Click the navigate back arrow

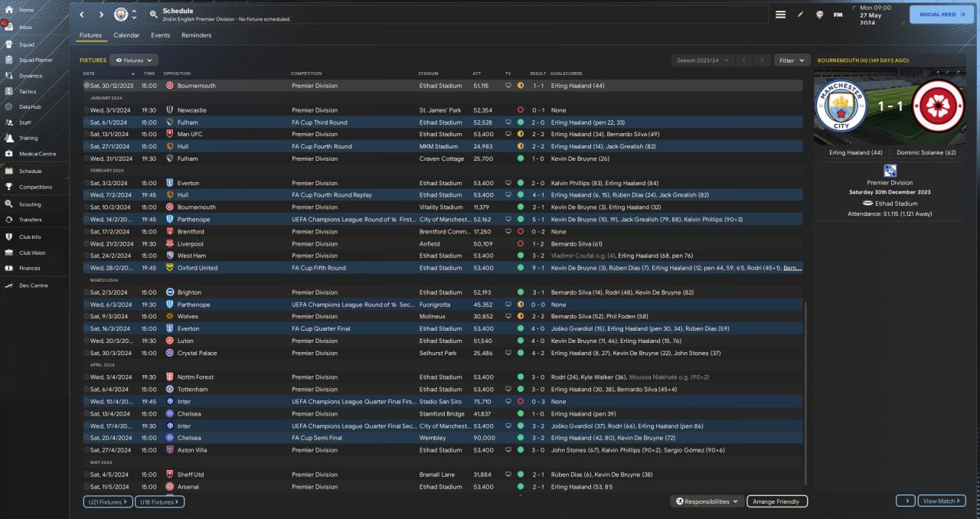tap(82, 15)
